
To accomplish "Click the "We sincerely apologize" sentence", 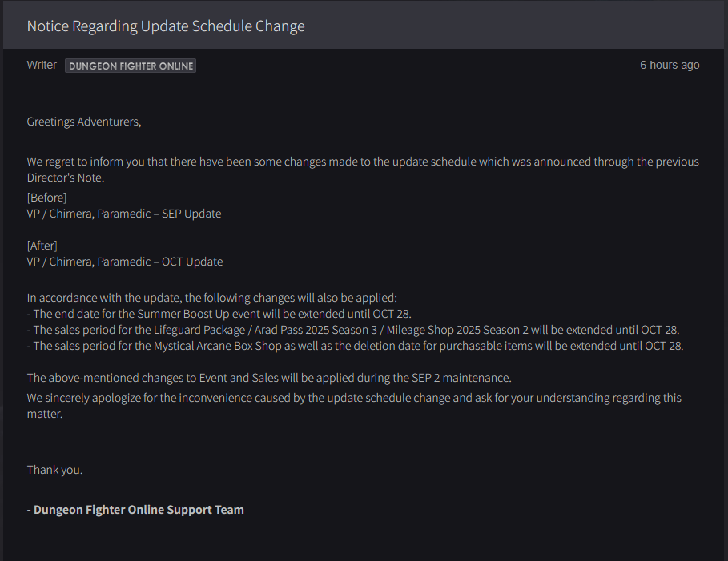I will pos(354,406).
